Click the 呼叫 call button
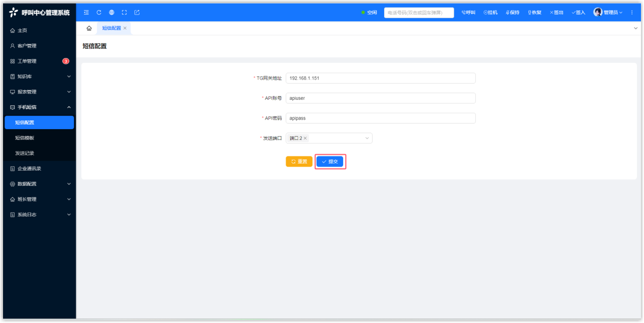644x323 pixels. [x=468, y=13]
